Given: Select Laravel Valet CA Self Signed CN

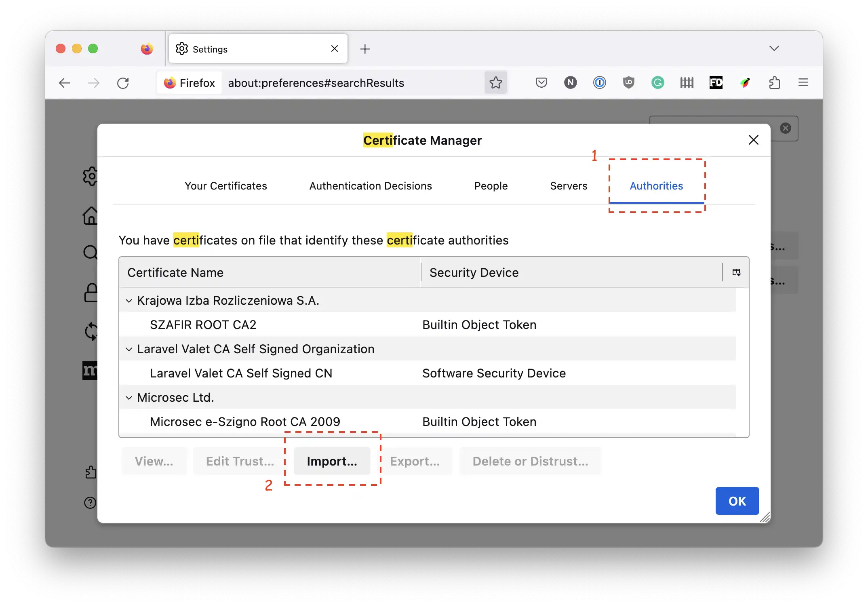Looking at the screenshot, I should [x=241, y=373].
